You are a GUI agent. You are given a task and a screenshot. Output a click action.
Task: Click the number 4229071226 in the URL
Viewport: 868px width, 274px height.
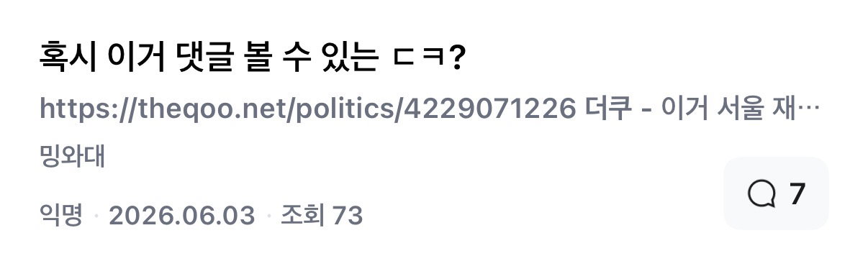489,109
